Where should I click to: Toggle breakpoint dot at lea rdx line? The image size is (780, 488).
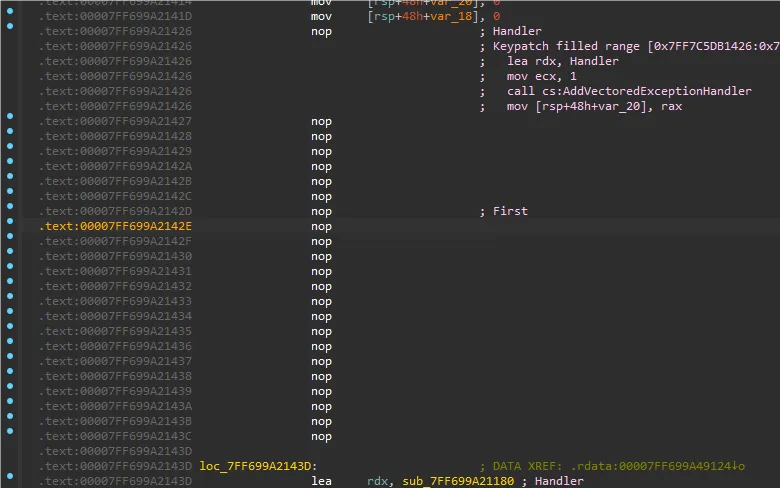(10, 476)
